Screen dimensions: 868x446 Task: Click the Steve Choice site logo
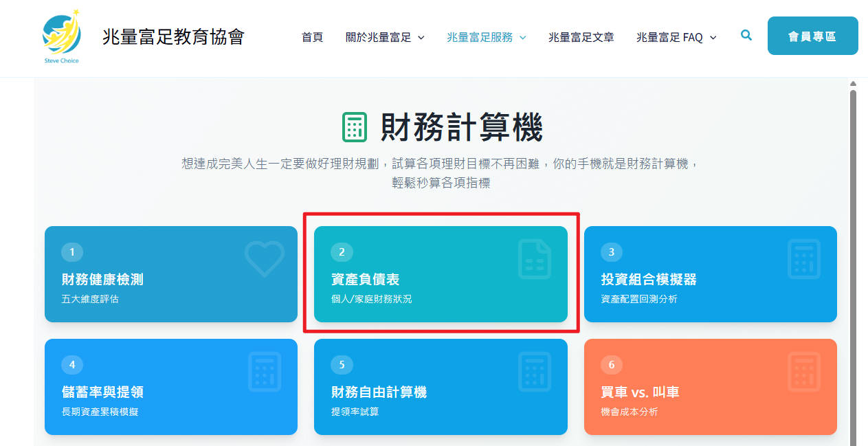point(60,34)
